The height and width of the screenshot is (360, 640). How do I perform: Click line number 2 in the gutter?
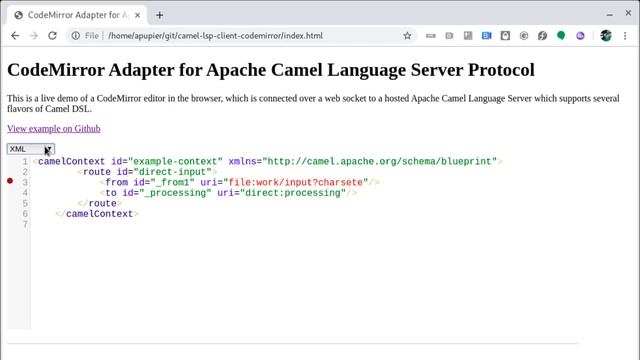tap(25, 172)
